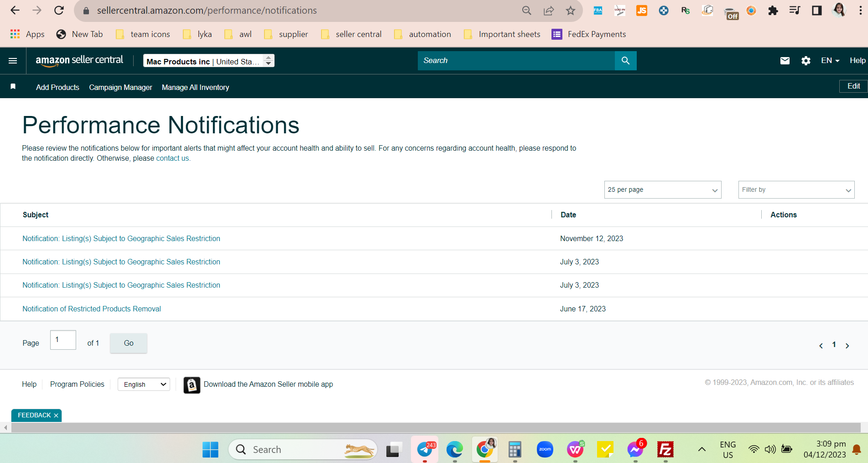The width and height of the screenshot is (868, 463).
Task: Go to previous notifications page arrow
Action: (821, 346)
